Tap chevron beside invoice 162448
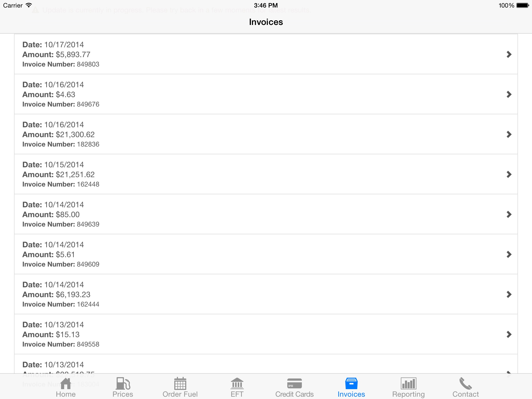 point(509,174)
